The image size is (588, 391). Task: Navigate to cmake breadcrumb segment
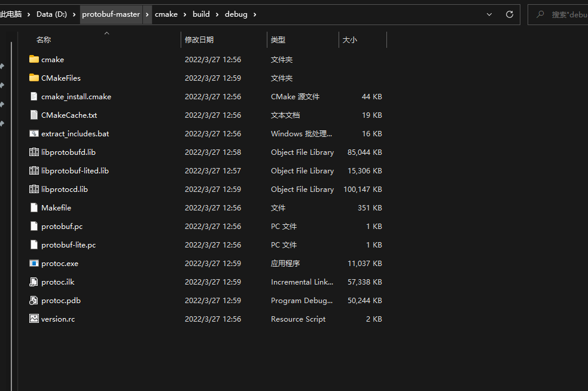tap(166, 14)
